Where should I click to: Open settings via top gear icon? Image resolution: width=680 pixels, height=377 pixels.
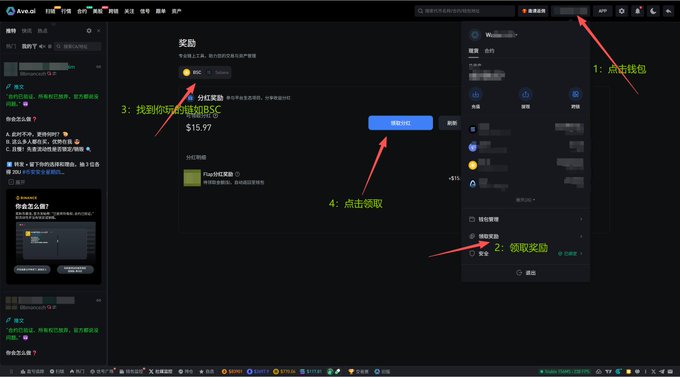point(621,11)
